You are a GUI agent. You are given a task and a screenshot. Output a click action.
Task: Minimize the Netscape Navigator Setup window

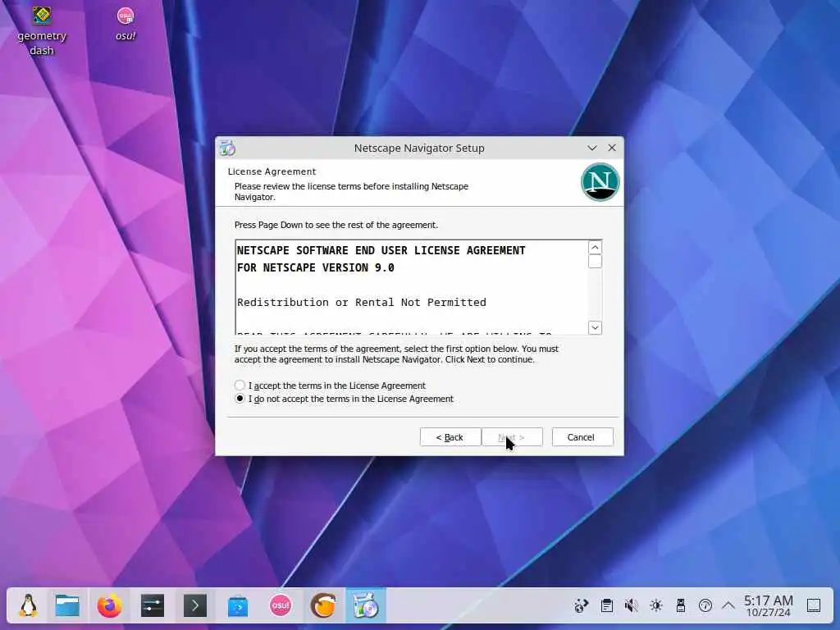click(592, 148)
